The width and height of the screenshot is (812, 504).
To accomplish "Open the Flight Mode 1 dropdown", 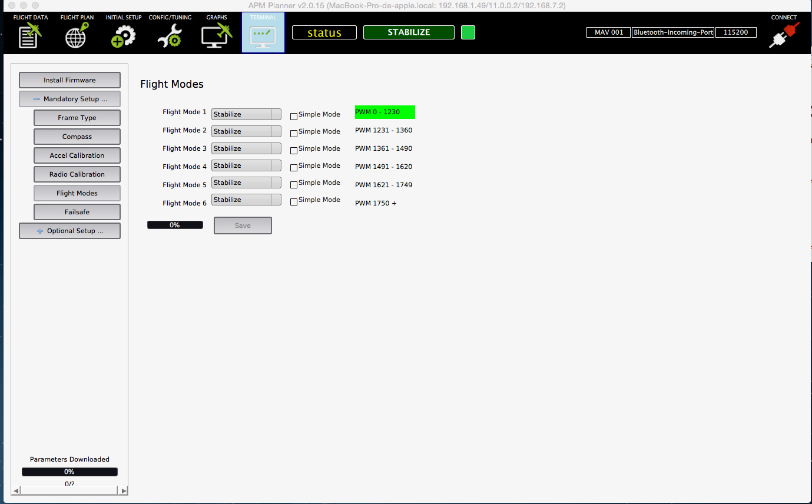I will (x=246, y=114).
